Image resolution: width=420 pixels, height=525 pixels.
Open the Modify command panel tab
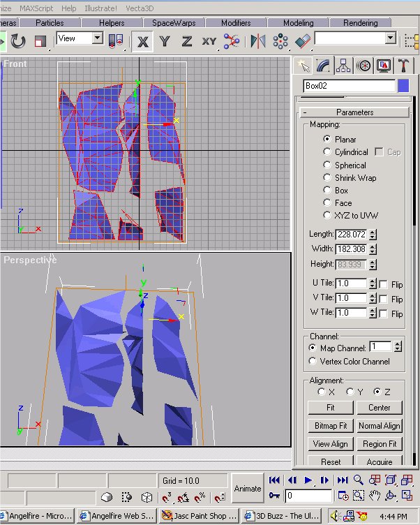pos(323,66)
